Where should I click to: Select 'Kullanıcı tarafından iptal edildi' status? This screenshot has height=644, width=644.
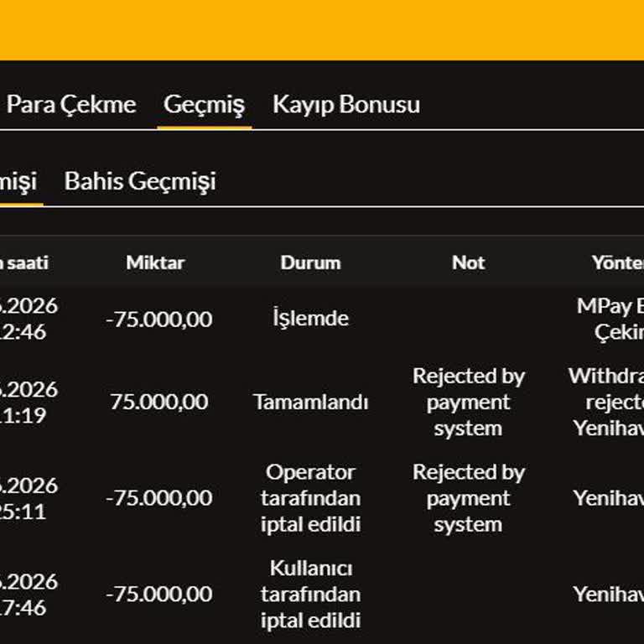coord(311,595)
